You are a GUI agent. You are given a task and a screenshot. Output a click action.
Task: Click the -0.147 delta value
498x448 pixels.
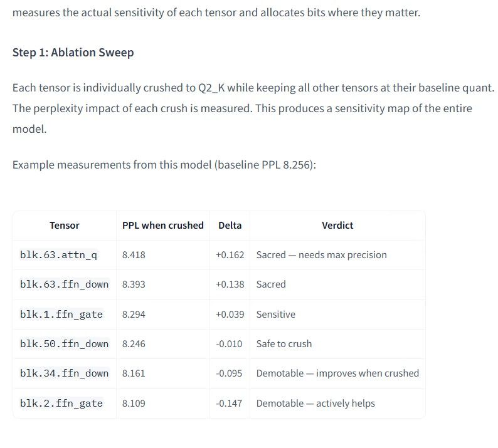tap(229, 404)
